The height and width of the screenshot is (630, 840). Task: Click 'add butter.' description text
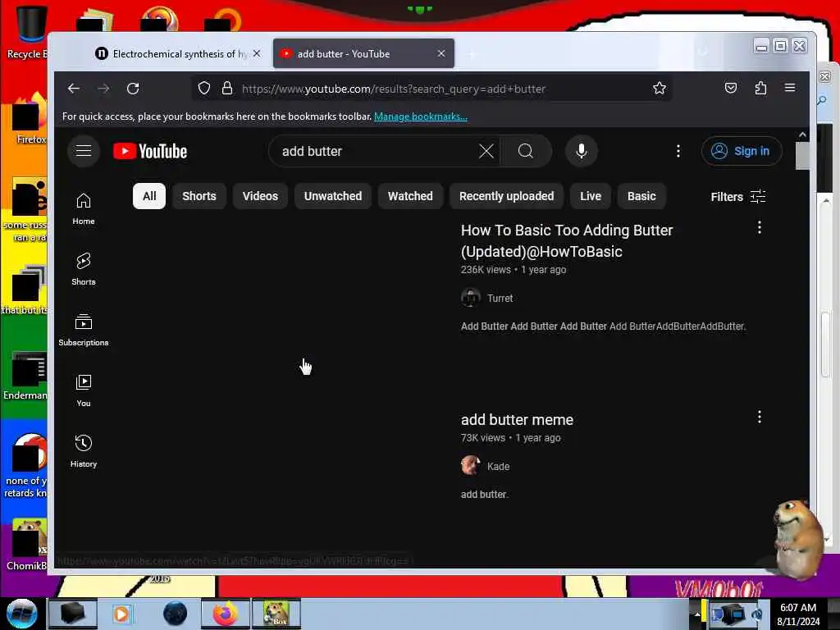[484, 495]
